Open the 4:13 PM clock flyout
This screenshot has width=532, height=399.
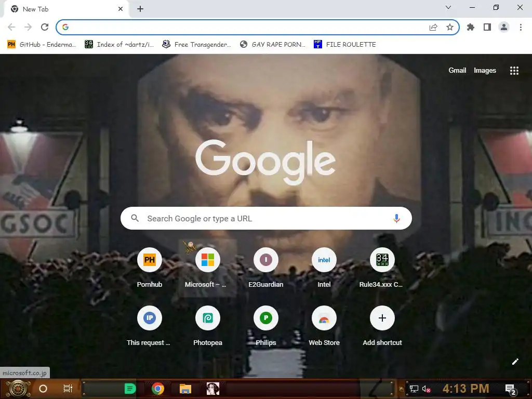(465, 389)
